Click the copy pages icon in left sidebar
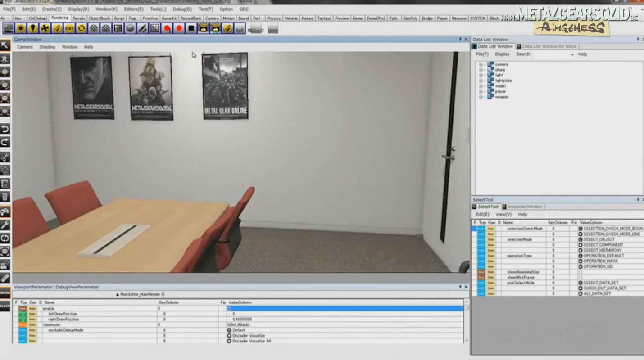 [5, 170]
